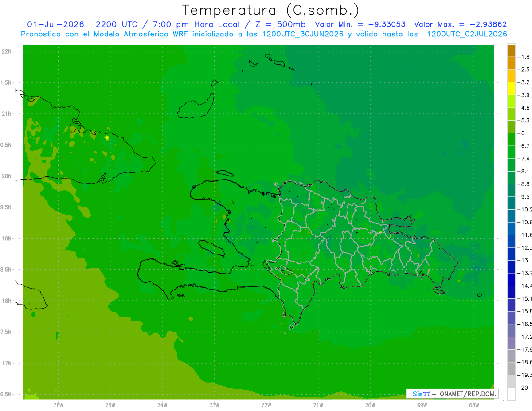Click the -6 colorbar label
The height and width of the screenshot is (411, 532).
pos(521,133)
